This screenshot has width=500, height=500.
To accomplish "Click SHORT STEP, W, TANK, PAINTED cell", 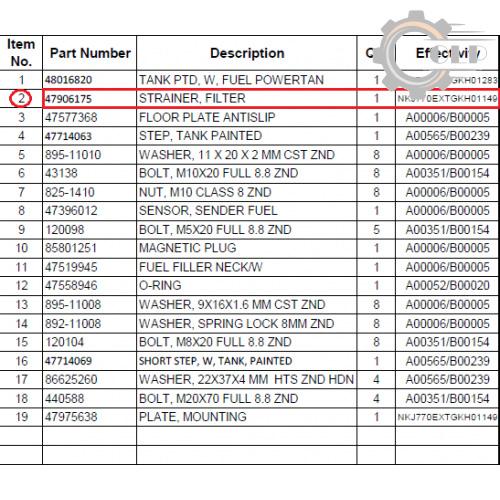I will pyautogui.click(x=246, y=361).
